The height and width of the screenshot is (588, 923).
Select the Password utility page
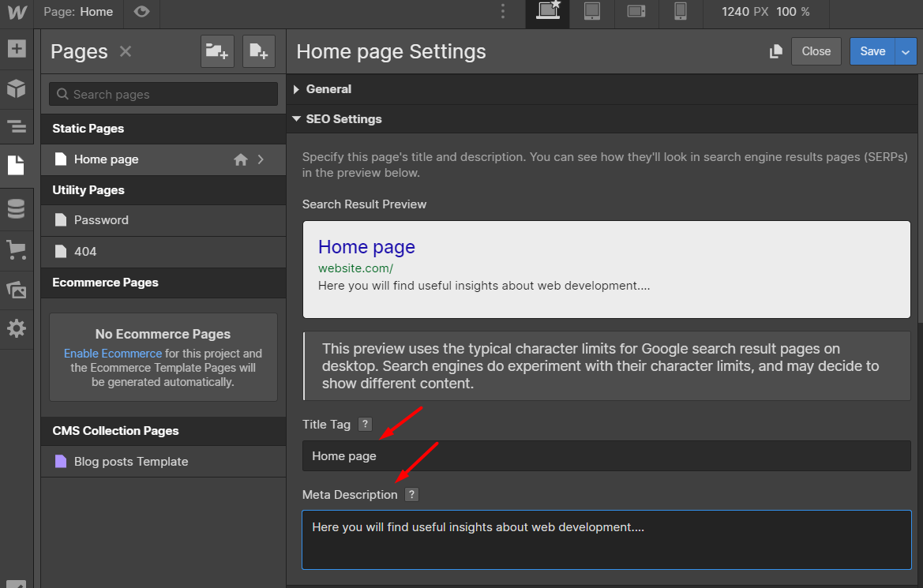pos(163,220)
